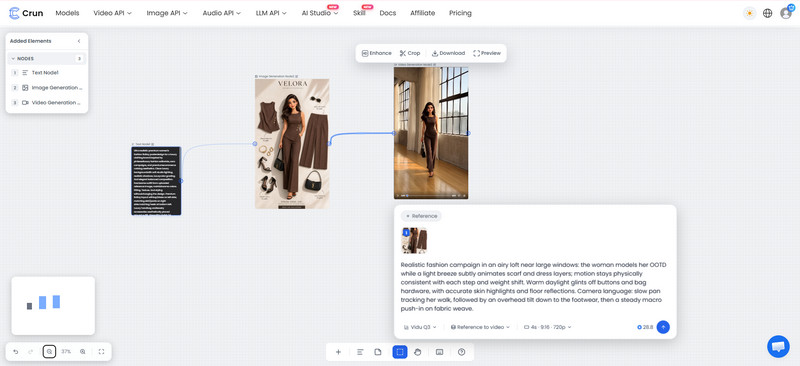800x366 pixels.
Task: Open the Docs page
Action: click(388, 13)
